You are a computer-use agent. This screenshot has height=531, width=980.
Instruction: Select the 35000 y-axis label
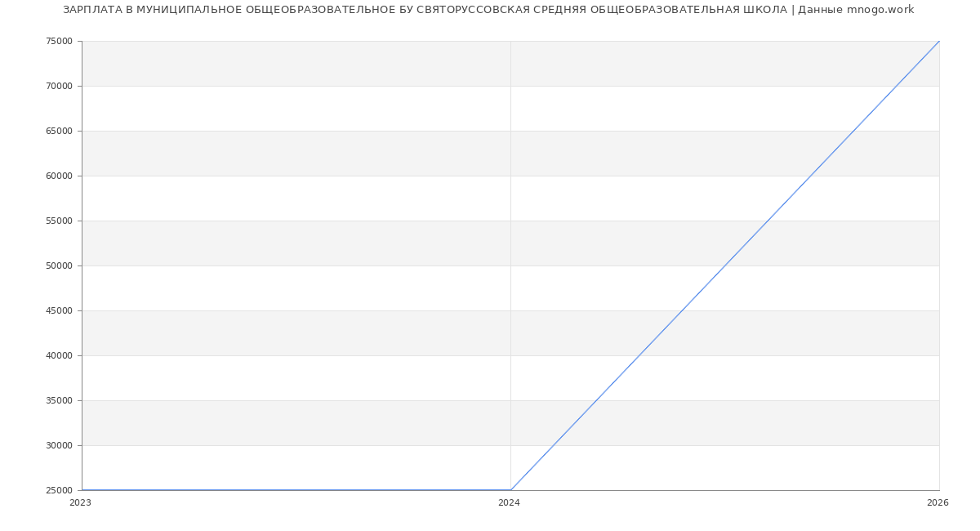point(60,400)
